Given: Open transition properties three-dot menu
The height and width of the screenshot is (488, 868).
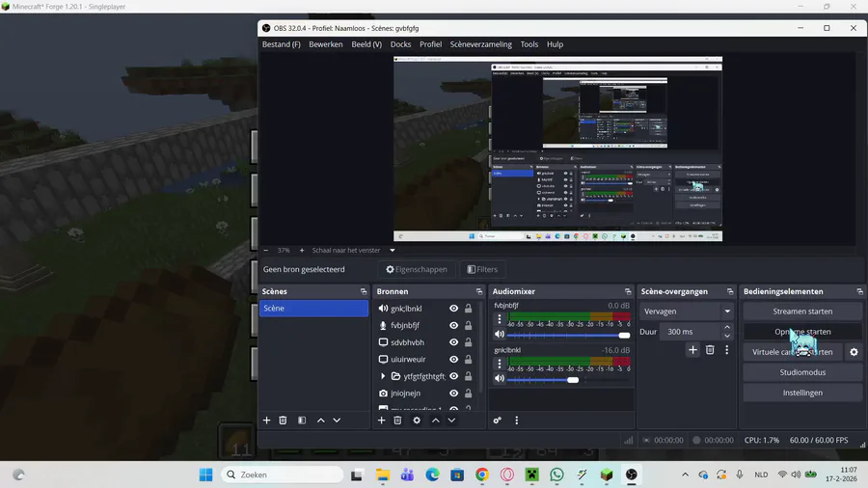Looking at the screenshot, I should pos(727,350).
